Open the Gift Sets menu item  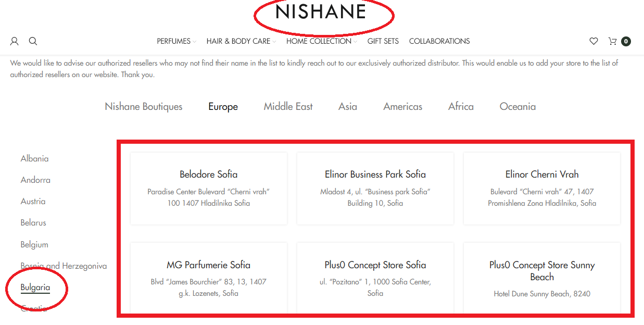coord(383,41)
